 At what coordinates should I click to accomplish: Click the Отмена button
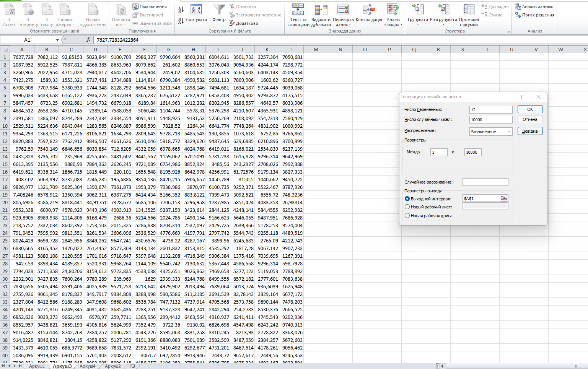coord(530,119)
